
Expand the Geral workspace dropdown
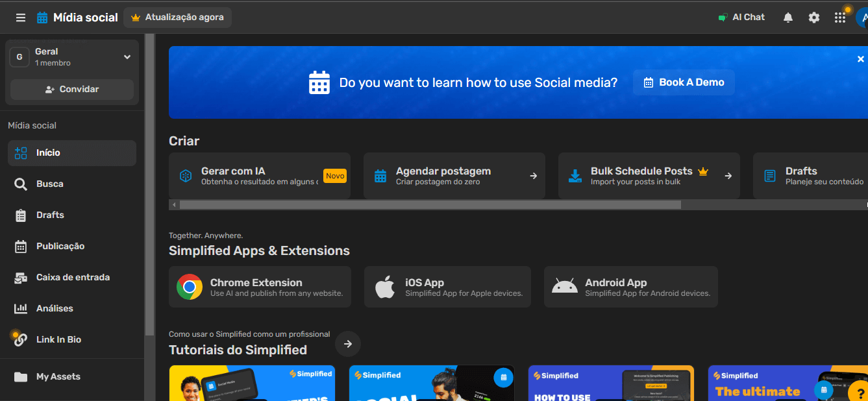127,57
